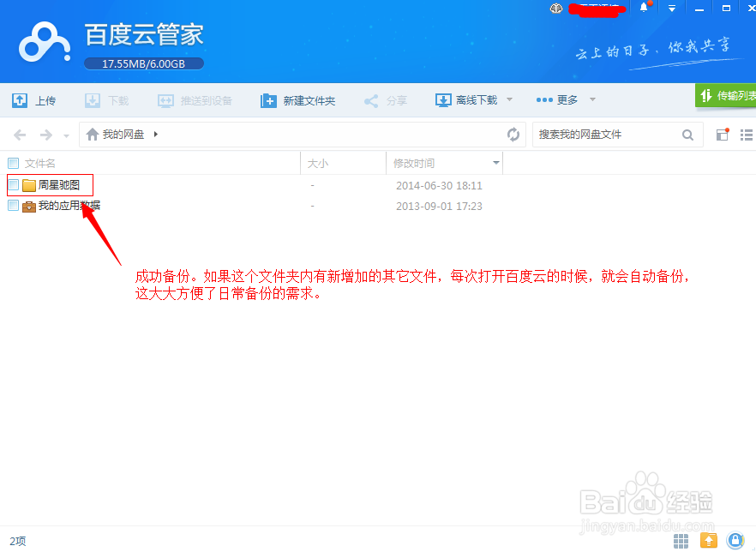
Task: Expand the 离线下载 dropdown arrow
Action: pos(510,99)
